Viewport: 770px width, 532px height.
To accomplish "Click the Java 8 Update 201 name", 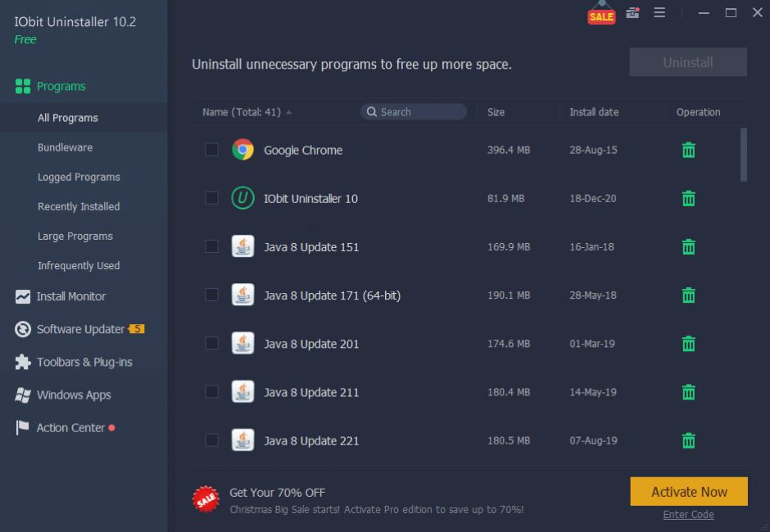I will click(311, 344).
